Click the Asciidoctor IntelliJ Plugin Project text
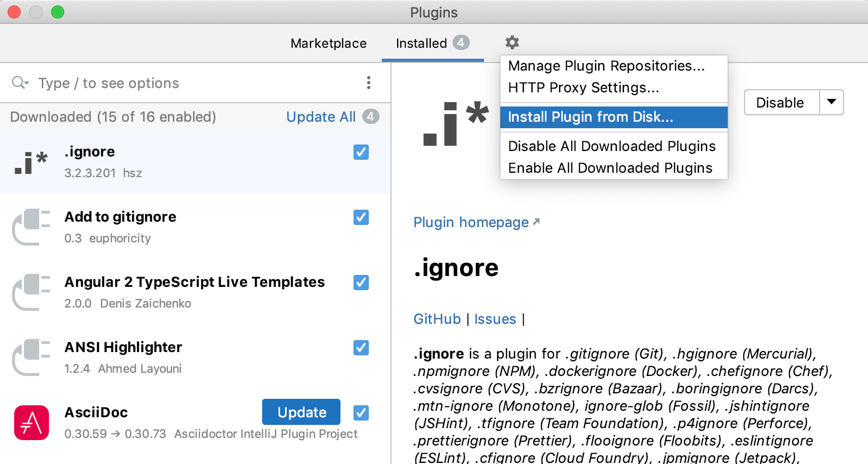This screenshot has width=868, height=464. click(x=266, y=434)
